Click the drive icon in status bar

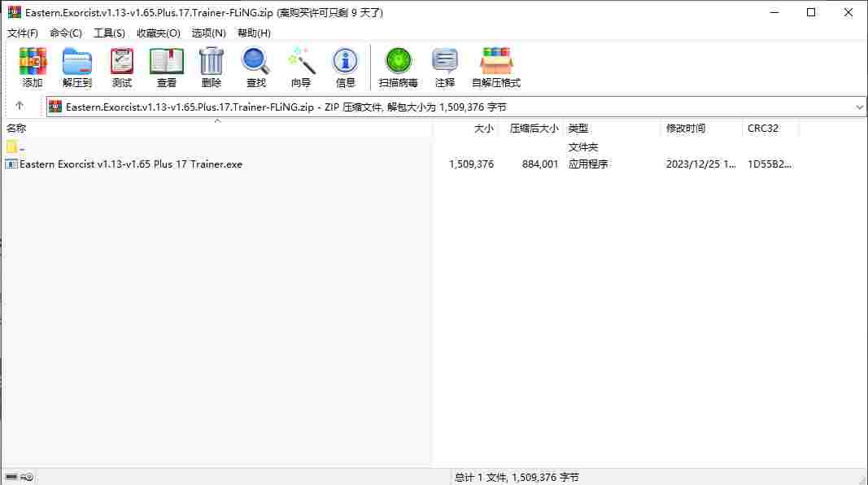click(x=11, y=477)
